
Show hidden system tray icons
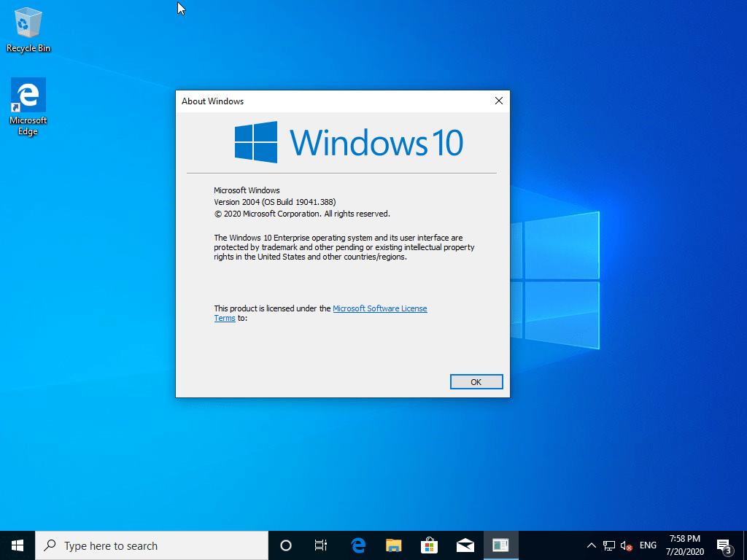(591, 545)
